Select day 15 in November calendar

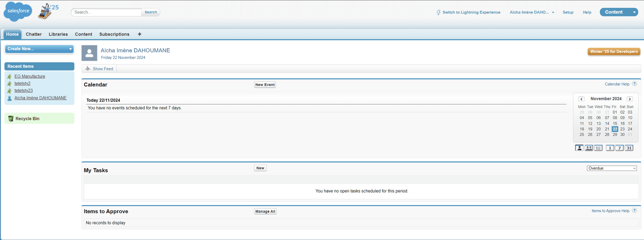pos(615,124)
